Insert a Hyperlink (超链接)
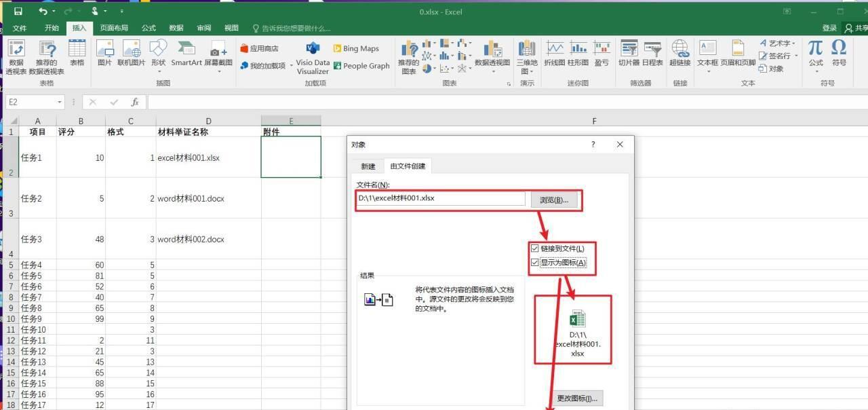 680,54
